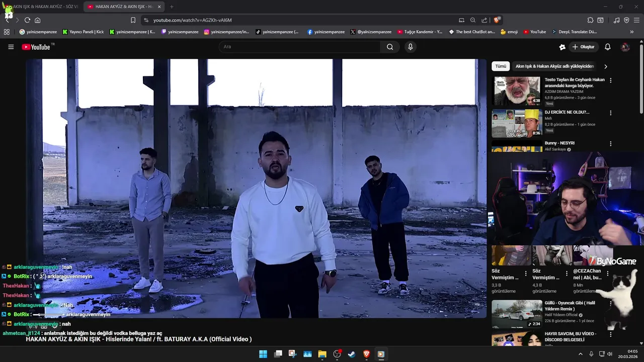Screen dimensions: 644x362
Task: Close the active HAKAN AKYÜZ browser tab
Action: [159, 7]
